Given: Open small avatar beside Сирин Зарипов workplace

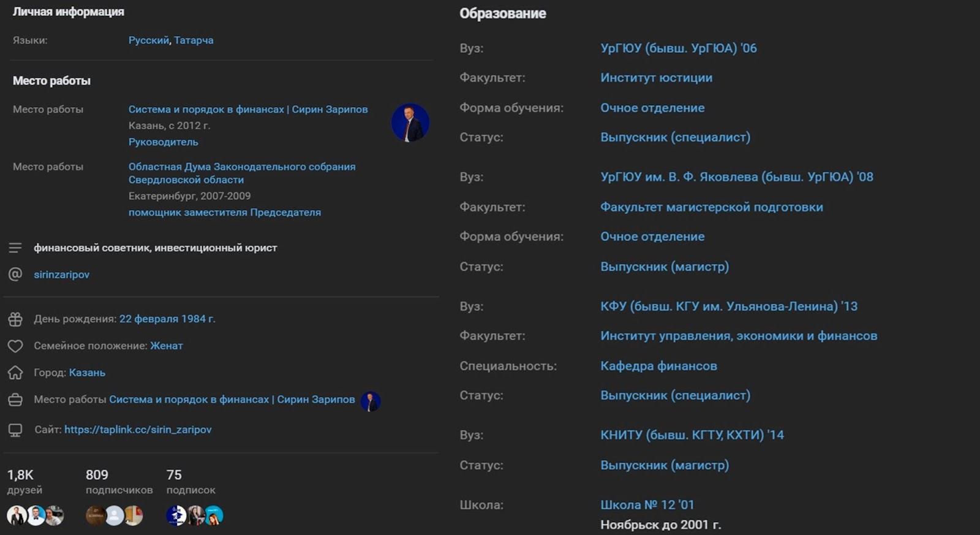Looking at the screenshot, I should [371, 401].
